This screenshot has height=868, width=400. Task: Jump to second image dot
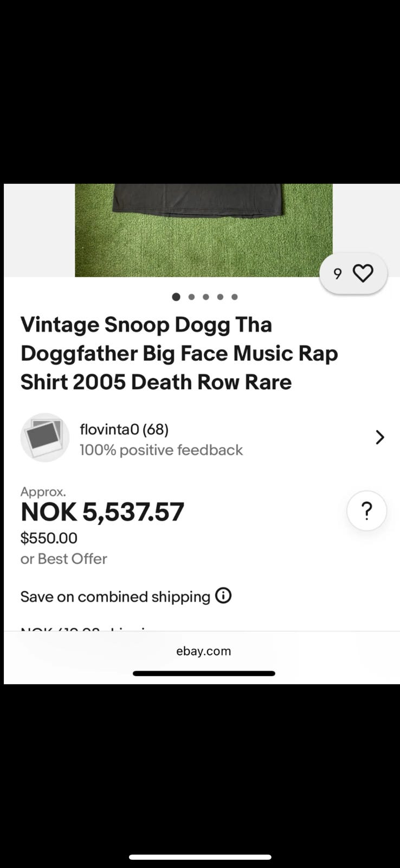coord(191,297)
